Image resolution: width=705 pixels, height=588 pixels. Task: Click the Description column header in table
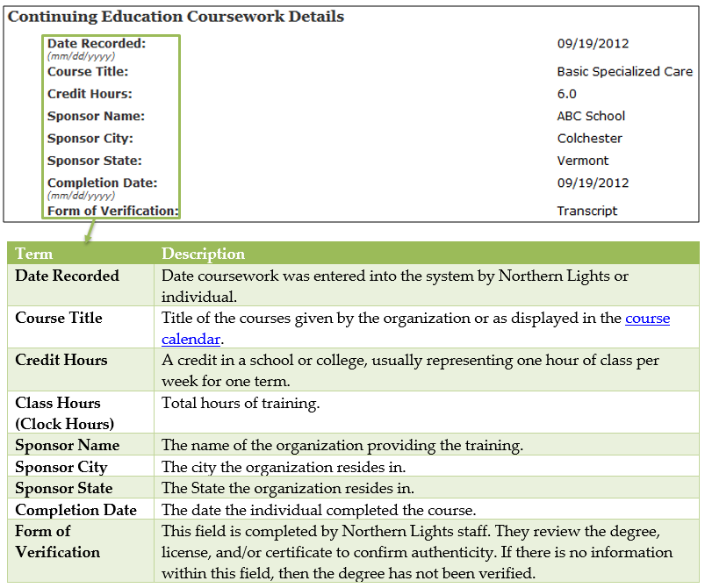click(203, 254)
